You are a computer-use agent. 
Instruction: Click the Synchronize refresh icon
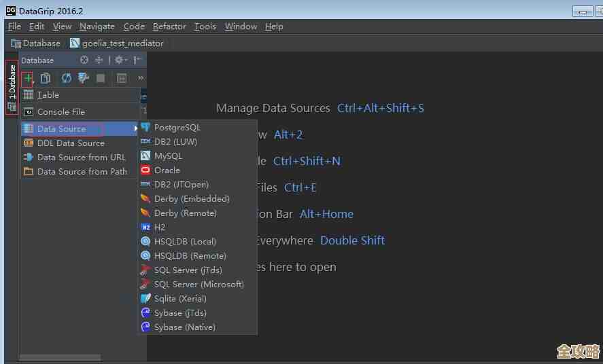(67, 78)
